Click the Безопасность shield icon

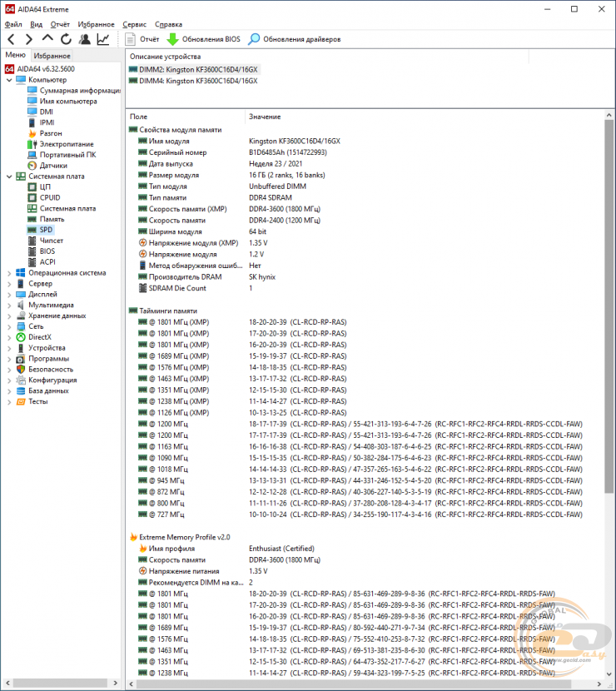coord(21,370)
